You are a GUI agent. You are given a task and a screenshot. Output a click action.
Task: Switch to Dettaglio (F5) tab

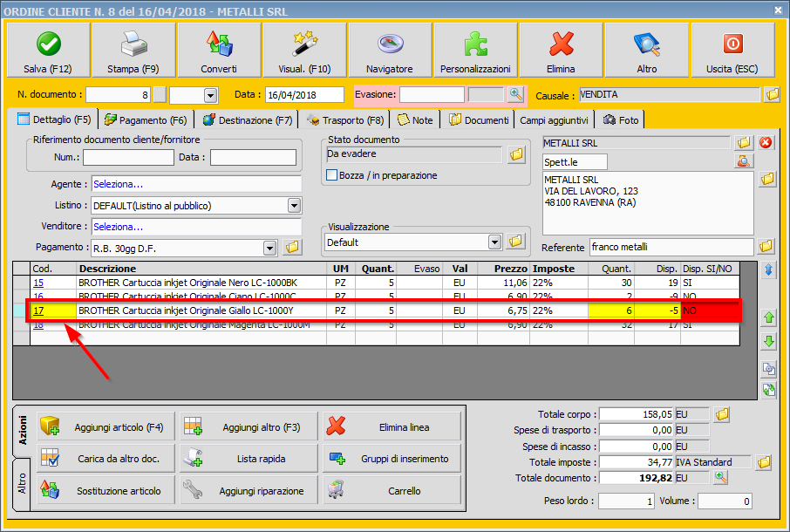coord(54,119)
